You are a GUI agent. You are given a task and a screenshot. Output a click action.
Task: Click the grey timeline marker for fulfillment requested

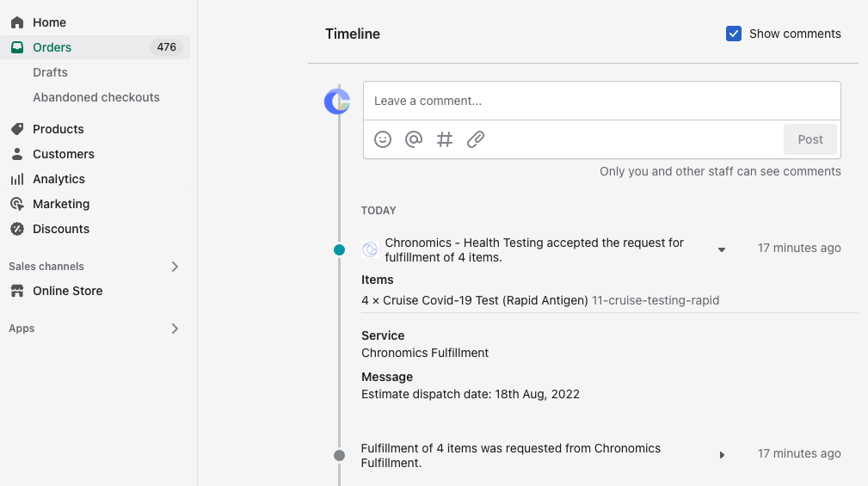pos(339,456)
